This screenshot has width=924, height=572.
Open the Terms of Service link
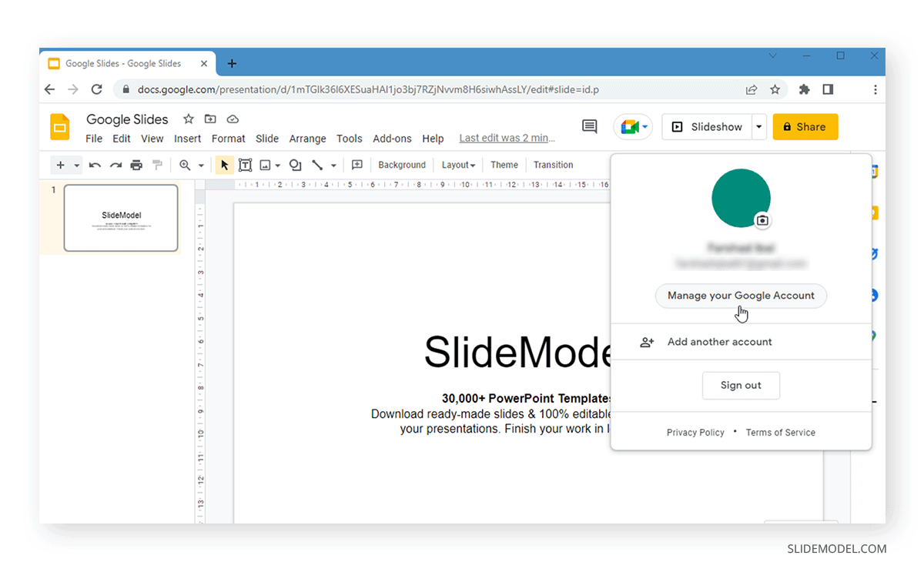[x=780, y=433]
